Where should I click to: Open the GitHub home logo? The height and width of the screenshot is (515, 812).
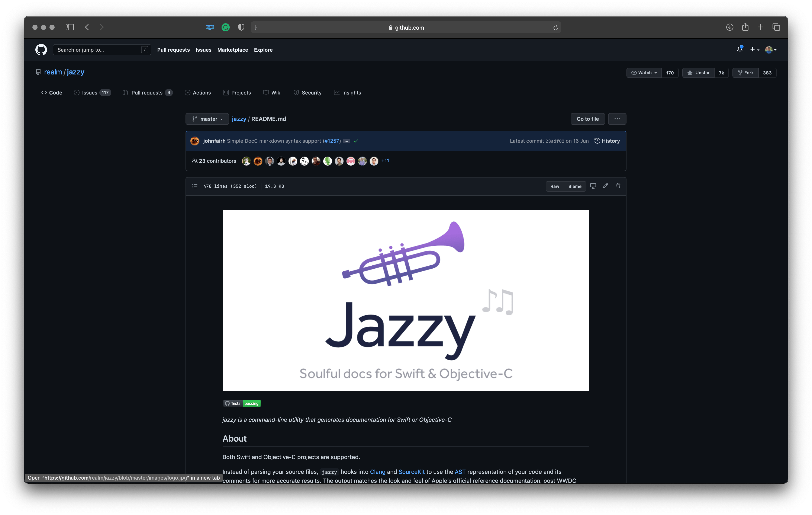coord(41,50)
